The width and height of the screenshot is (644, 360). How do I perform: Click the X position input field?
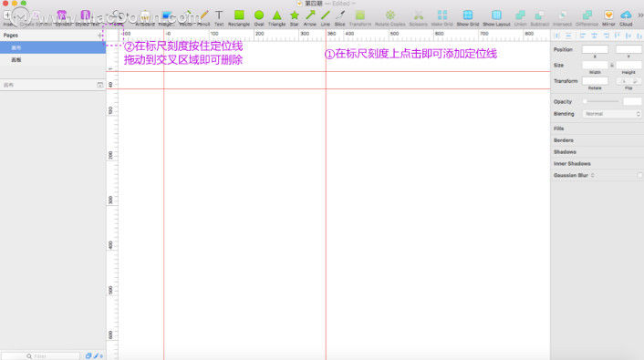[595, 49]
